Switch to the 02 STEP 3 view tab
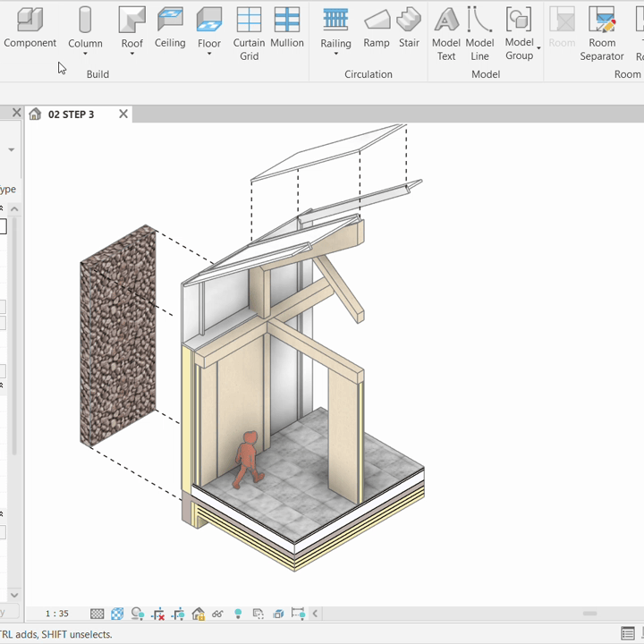Image resolution: width=644 pixels, height=644 pixels. pos(71,114)
